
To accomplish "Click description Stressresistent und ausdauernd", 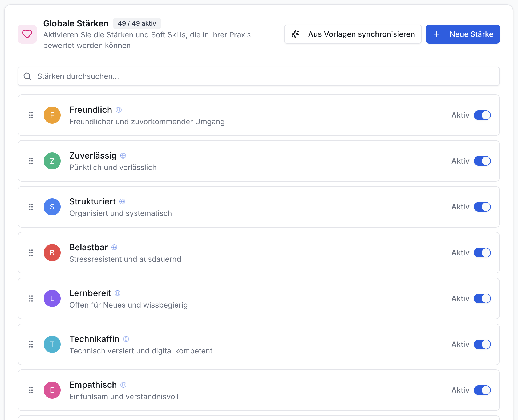I will pos(125,259).
